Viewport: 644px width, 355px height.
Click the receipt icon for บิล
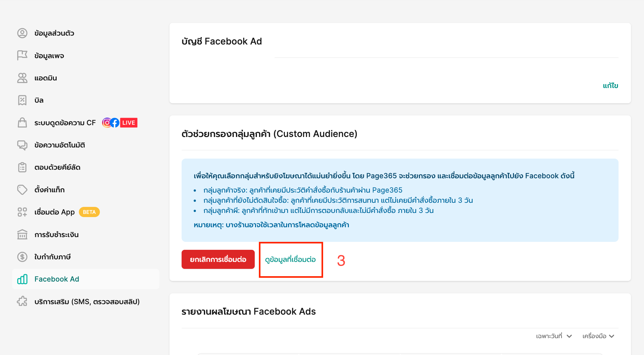[x=22, y=100]
